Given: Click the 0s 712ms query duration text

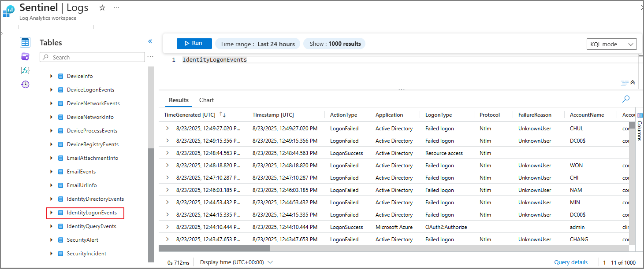Looking at the screenshot, I should point(178,262).
